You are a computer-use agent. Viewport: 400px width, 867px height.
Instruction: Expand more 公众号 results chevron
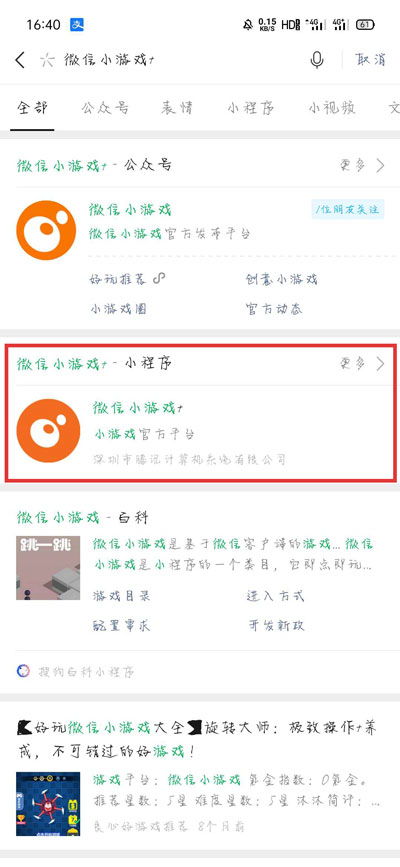pos(380,165)
